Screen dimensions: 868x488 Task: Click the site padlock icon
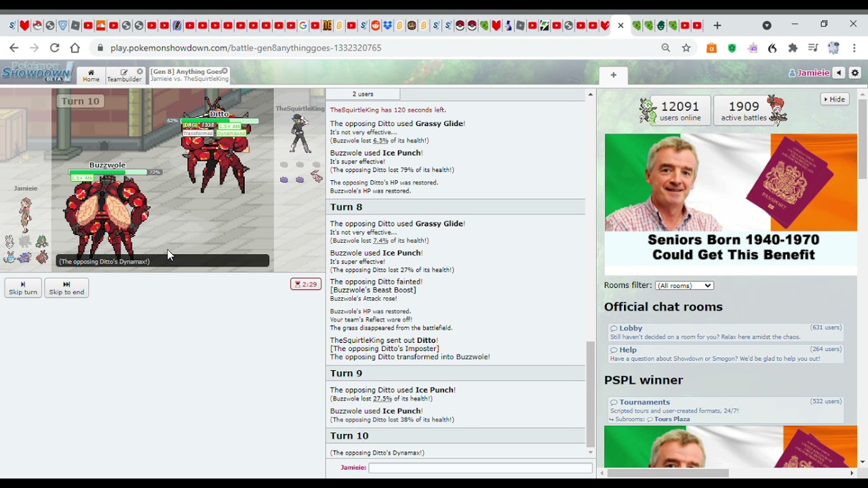100,48
